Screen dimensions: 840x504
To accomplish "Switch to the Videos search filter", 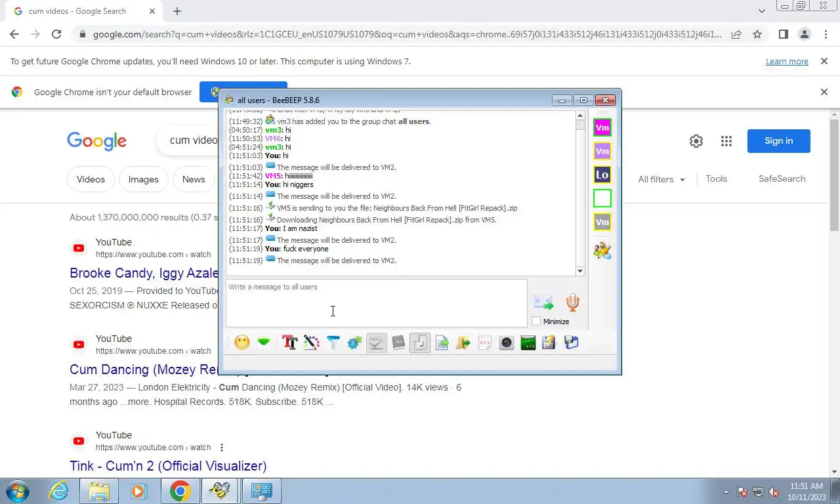I will tap(91, 179).
